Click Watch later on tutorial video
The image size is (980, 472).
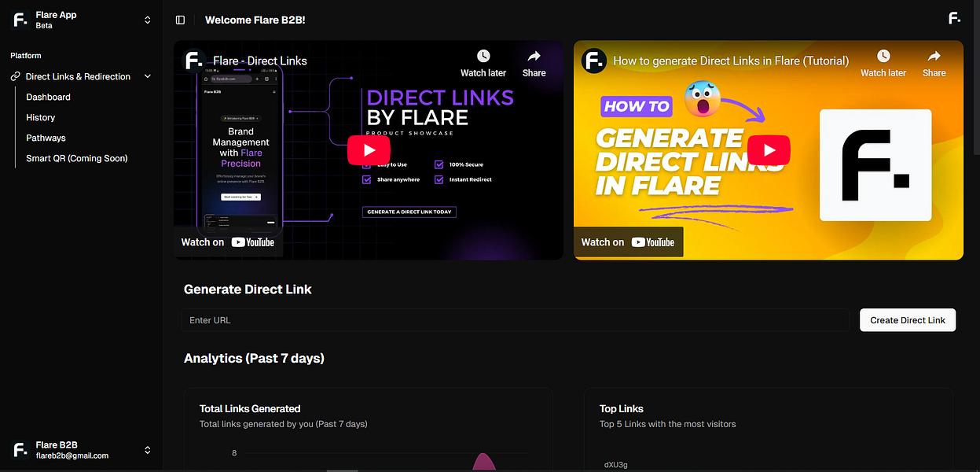(883, 64)
